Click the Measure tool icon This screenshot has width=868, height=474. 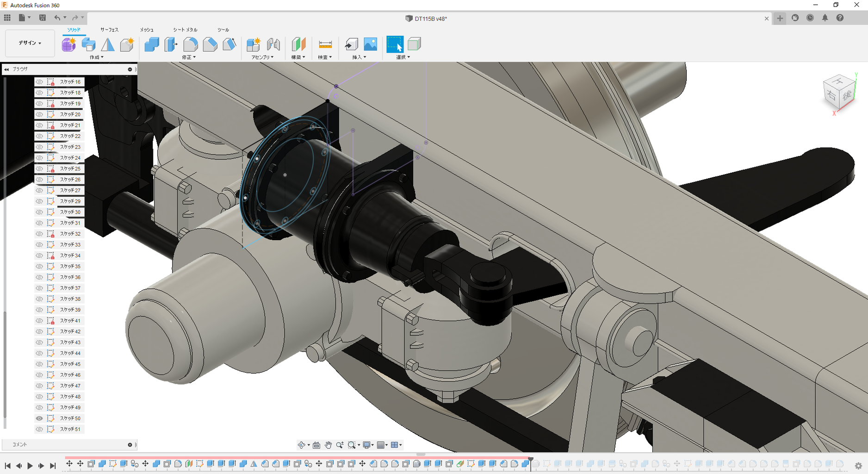[x=325, y=44]
